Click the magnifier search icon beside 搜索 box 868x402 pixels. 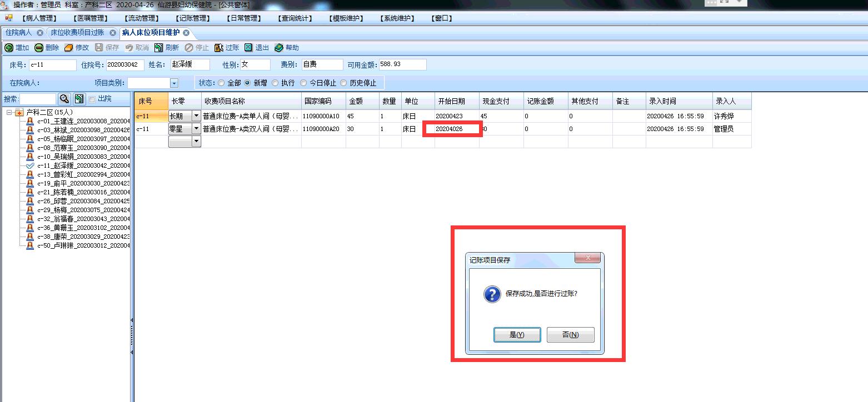click(x=64, y=99)
